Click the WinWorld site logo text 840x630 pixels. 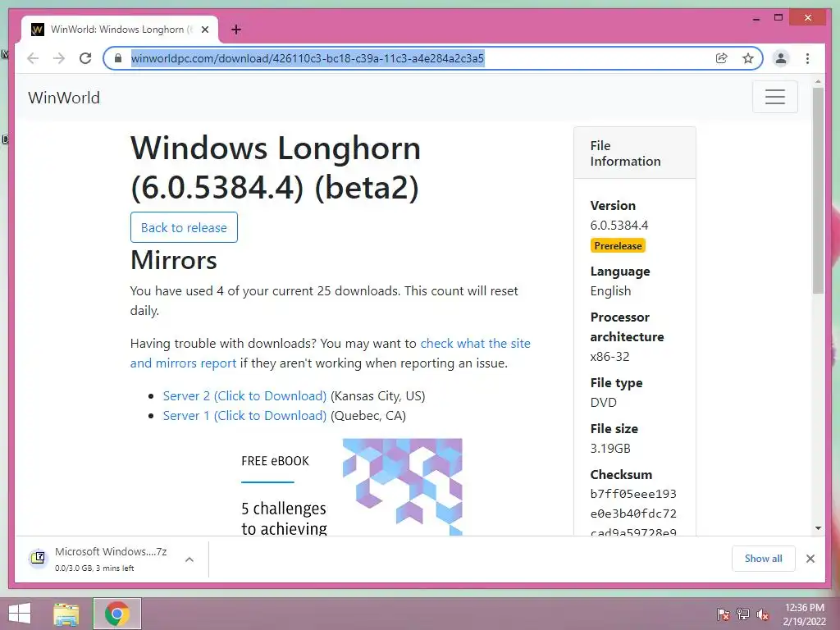64,98
